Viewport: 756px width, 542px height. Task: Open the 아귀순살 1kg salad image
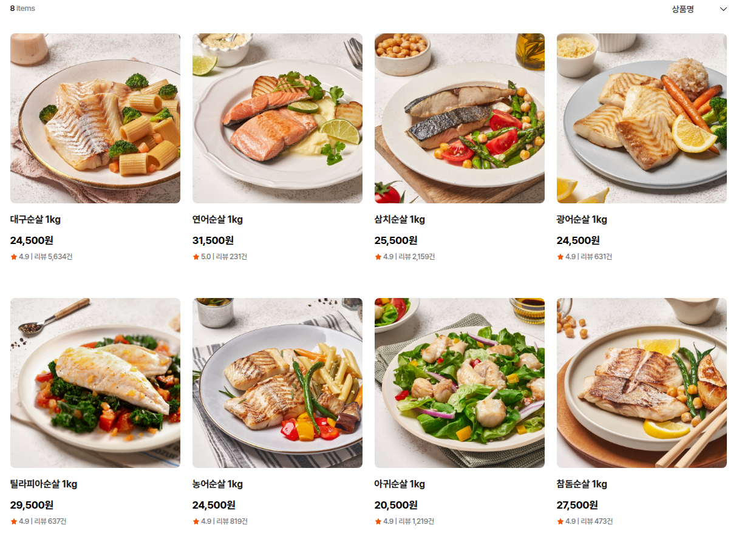click(x=460, y=383)
